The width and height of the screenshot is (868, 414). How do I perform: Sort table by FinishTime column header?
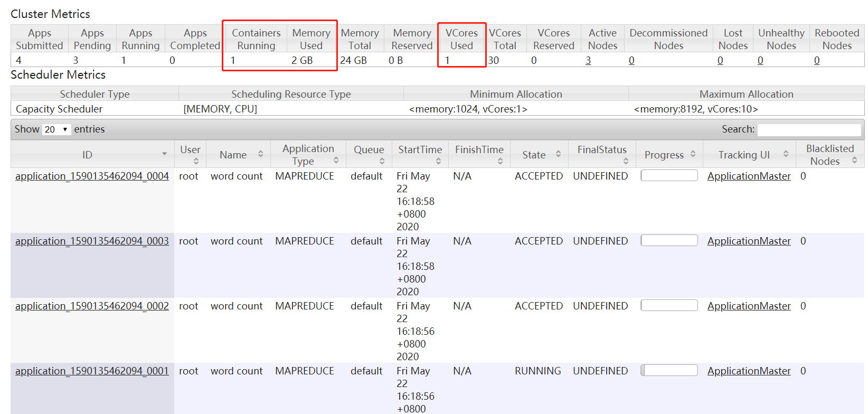click(x=479, y=150)
